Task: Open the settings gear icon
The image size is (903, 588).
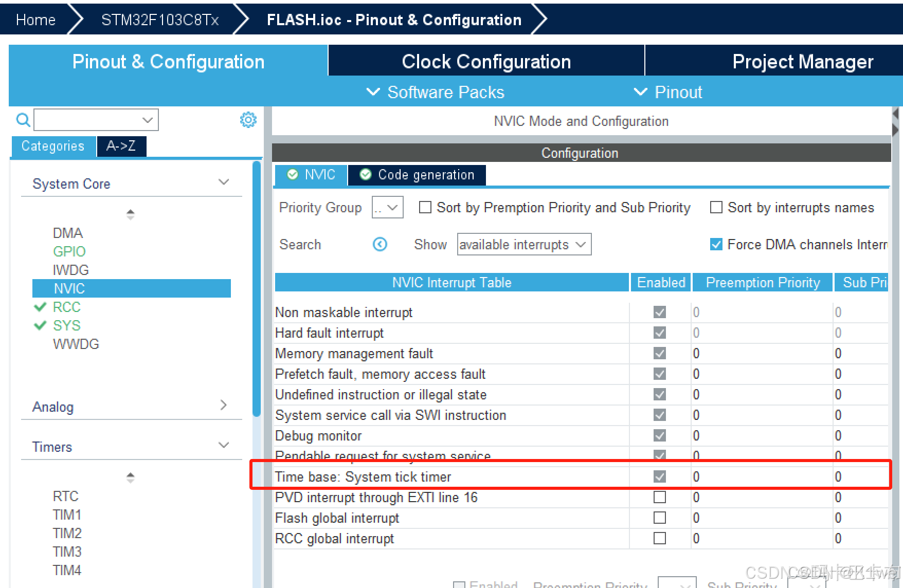Action: click(x=248, y=120)
